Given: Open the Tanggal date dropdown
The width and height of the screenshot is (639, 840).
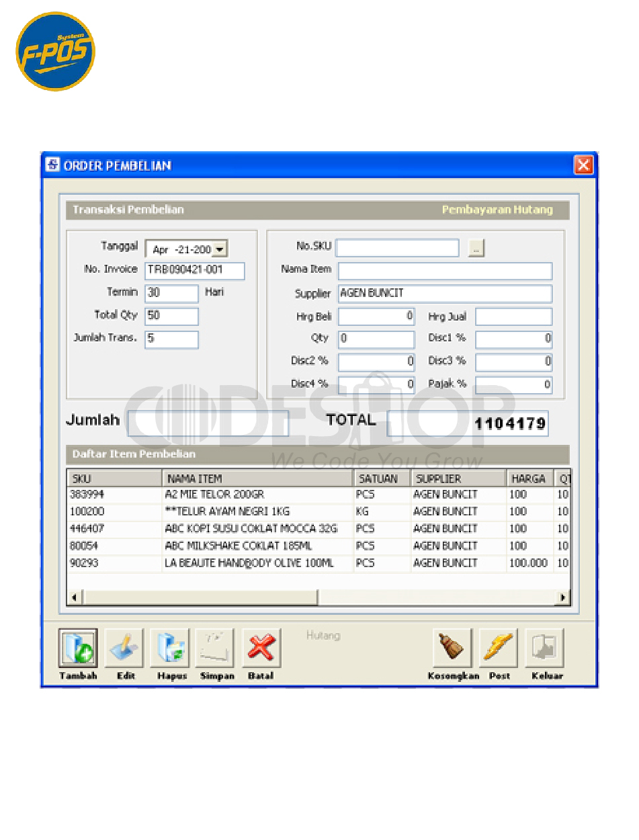Looking at the screenshot, I should click(220, 249).
